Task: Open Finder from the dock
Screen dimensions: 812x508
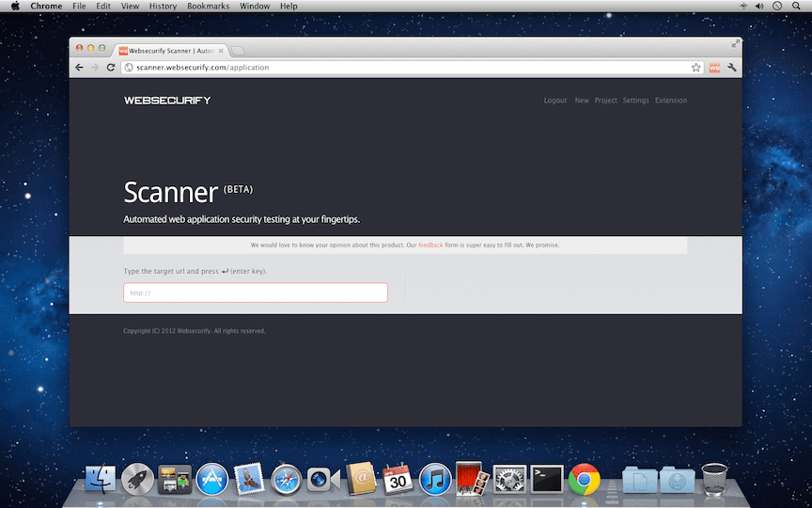Action: pyautogui.click(x=100, y=479)
